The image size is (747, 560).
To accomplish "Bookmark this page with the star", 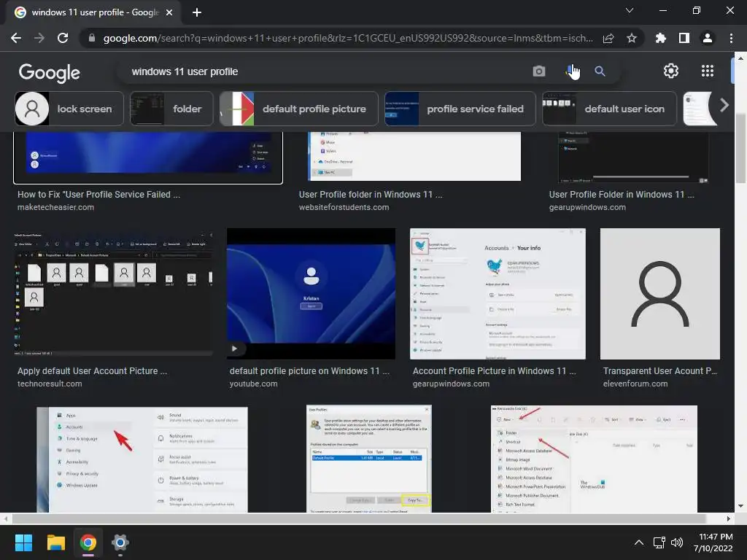I will (x=632, y=38).
